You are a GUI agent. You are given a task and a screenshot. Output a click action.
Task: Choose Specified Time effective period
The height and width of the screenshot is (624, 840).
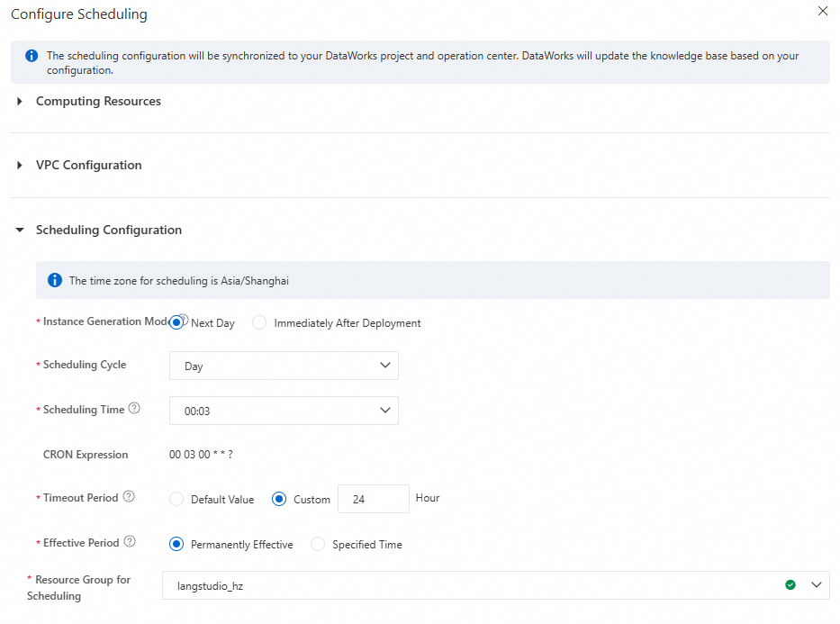[x=318, y=544]
